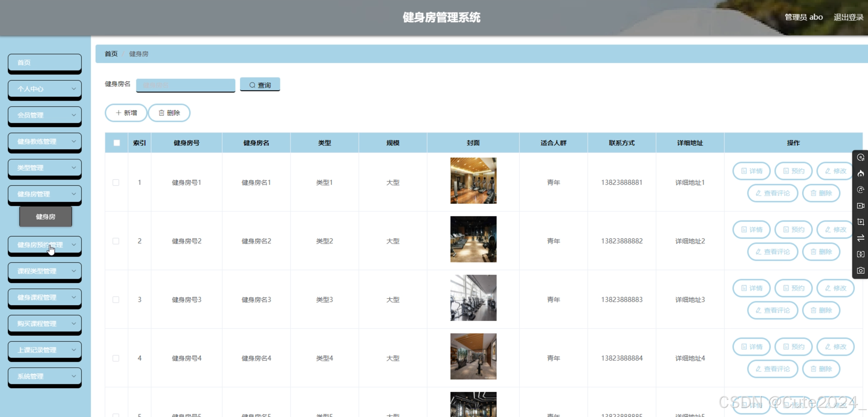
Task: Click the magnifier icon inside 查询 button
Action: (x=252, y=85)
